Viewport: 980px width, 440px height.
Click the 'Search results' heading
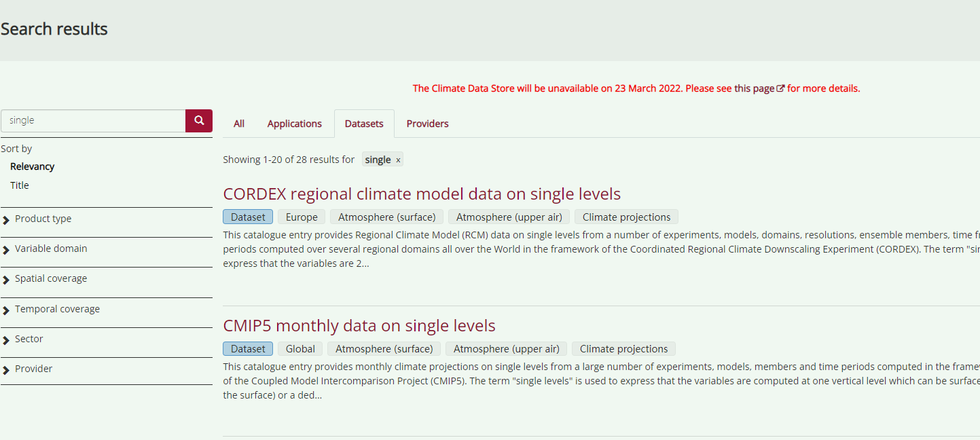click(54, 29)
